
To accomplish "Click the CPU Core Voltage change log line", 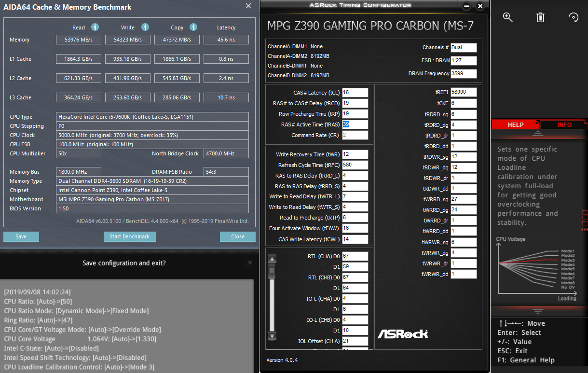I will pos(80,339).
